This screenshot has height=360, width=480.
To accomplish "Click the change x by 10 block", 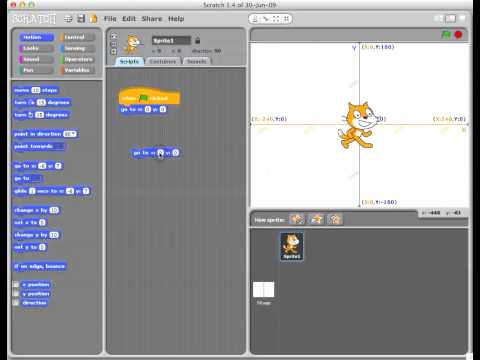I will click(x=36, y=210).
